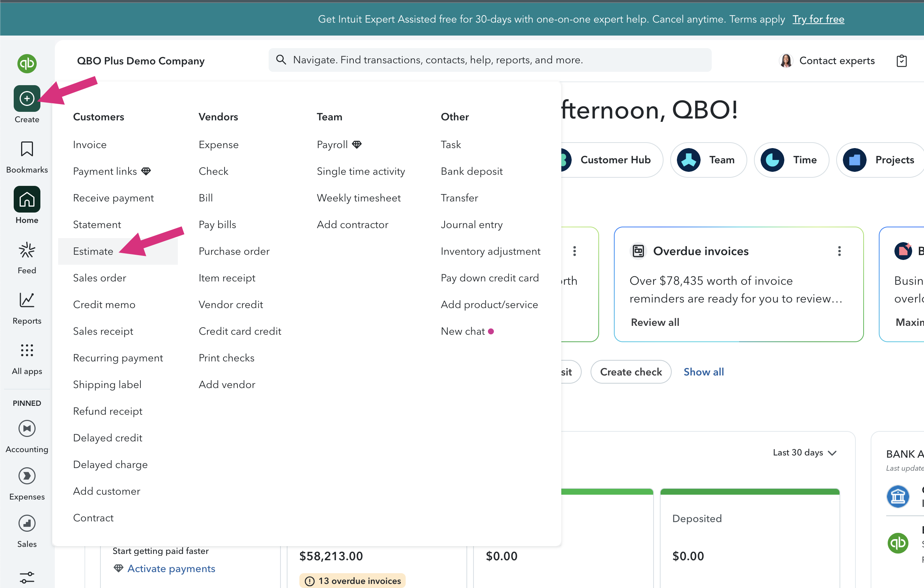
Task: Click the Activate payments link
Action: (171, 568)
